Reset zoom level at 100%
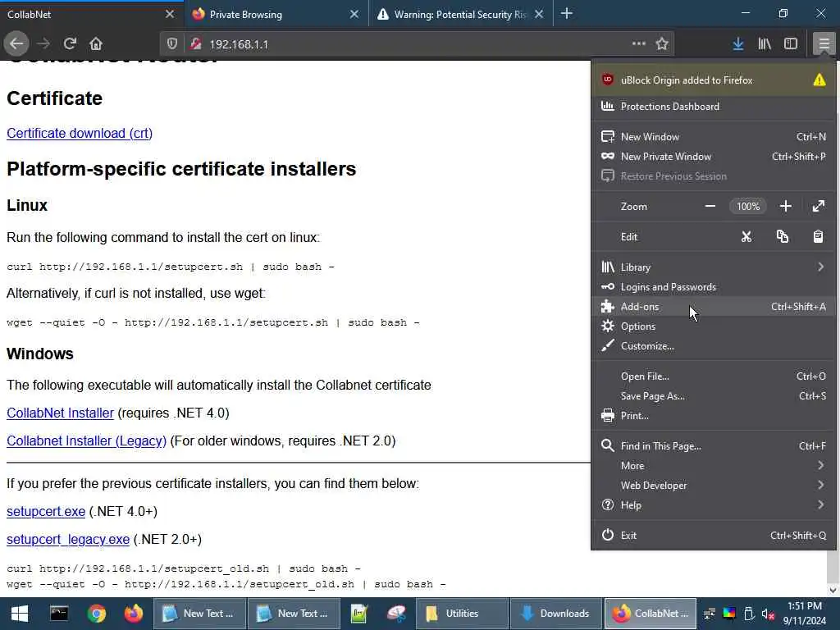This screenshot has width=840, height=630. 748,206
